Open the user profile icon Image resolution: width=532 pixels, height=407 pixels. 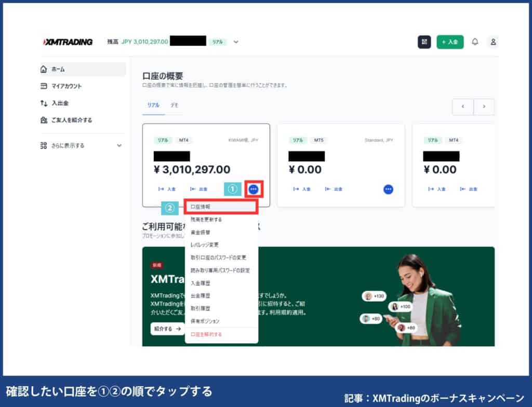(493, 42)
